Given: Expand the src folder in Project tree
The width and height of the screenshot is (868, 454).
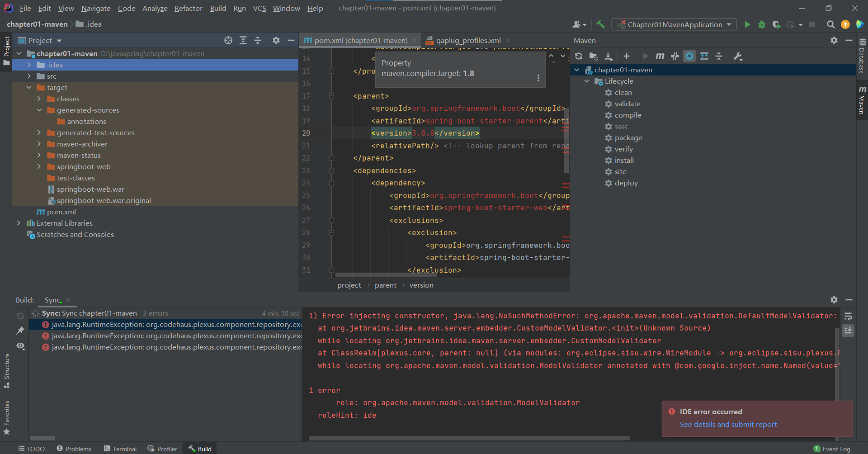Looking at the screenshot, I should [x=29, y=76].
